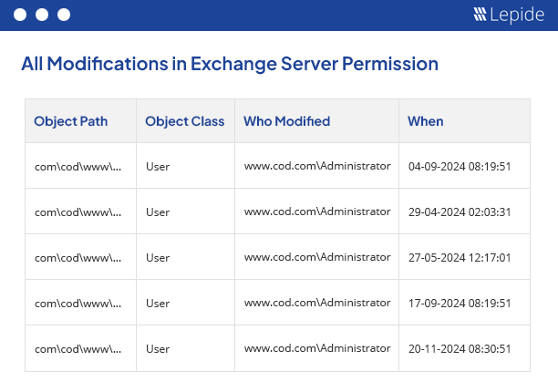558x392 pixels.
Task: Select timestamp 29-04-2024 02:03:31
Action: (x=460, y=212)
